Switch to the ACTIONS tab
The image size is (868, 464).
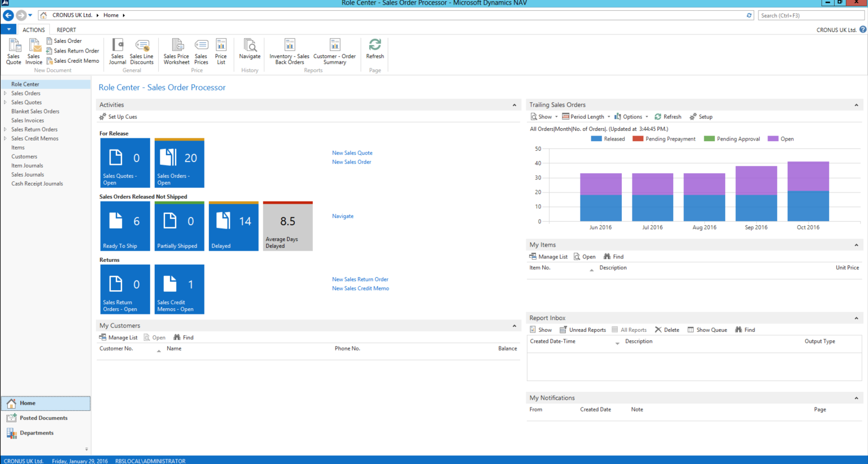34,29
